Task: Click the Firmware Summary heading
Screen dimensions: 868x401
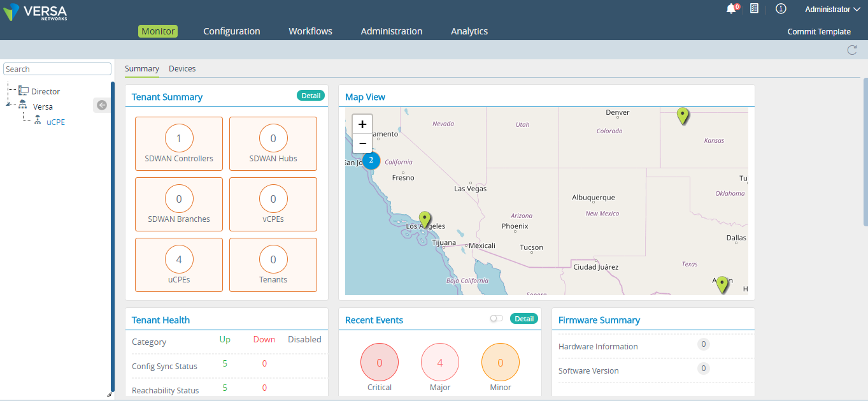Action: coord(599,320)
